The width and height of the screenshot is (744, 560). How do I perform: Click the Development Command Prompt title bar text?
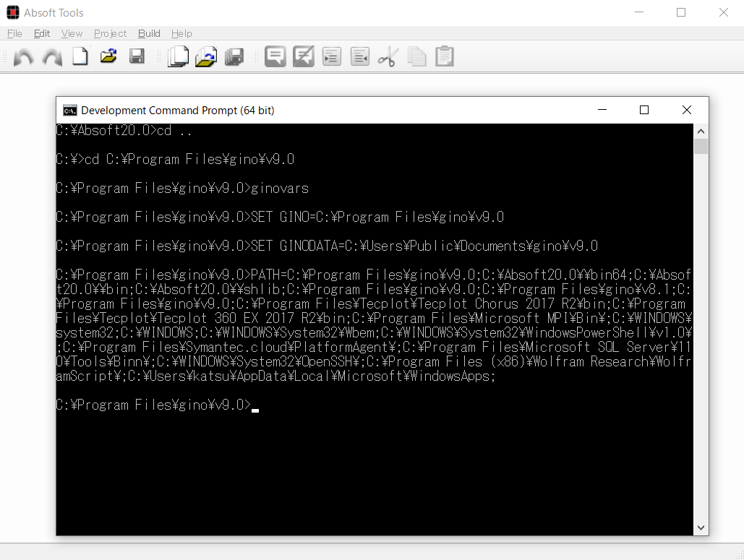click(x=177, y=111)
